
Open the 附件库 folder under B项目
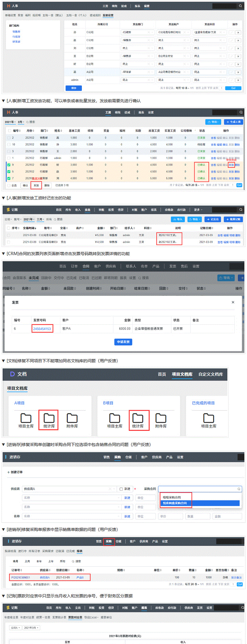point(161,418)
